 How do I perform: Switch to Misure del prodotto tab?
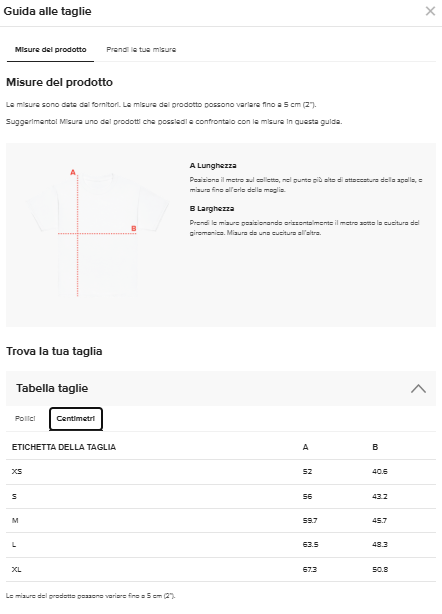tap(51, 50)
